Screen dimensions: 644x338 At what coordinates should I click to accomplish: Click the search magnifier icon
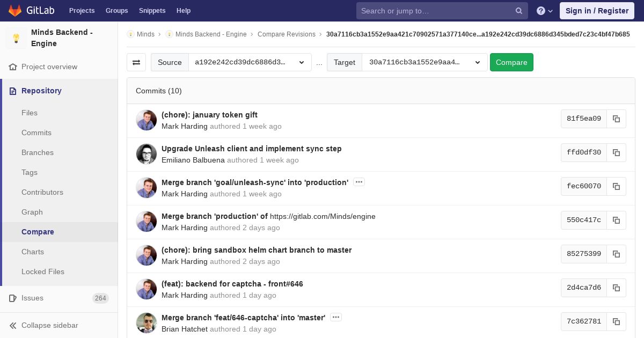(518, 11)
